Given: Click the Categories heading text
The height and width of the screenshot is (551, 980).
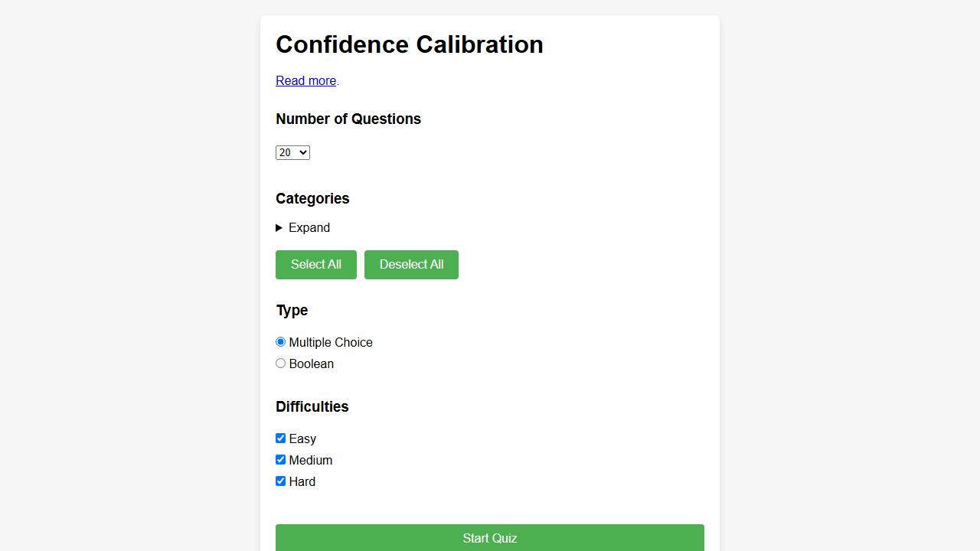Looking at the screenshot, I should point(312,198).
